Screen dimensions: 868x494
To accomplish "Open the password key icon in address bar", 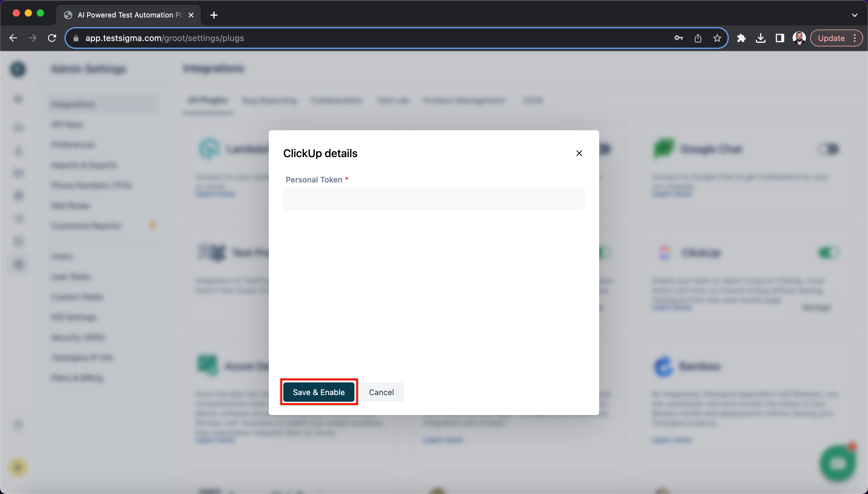I will (x=678, y=38).
